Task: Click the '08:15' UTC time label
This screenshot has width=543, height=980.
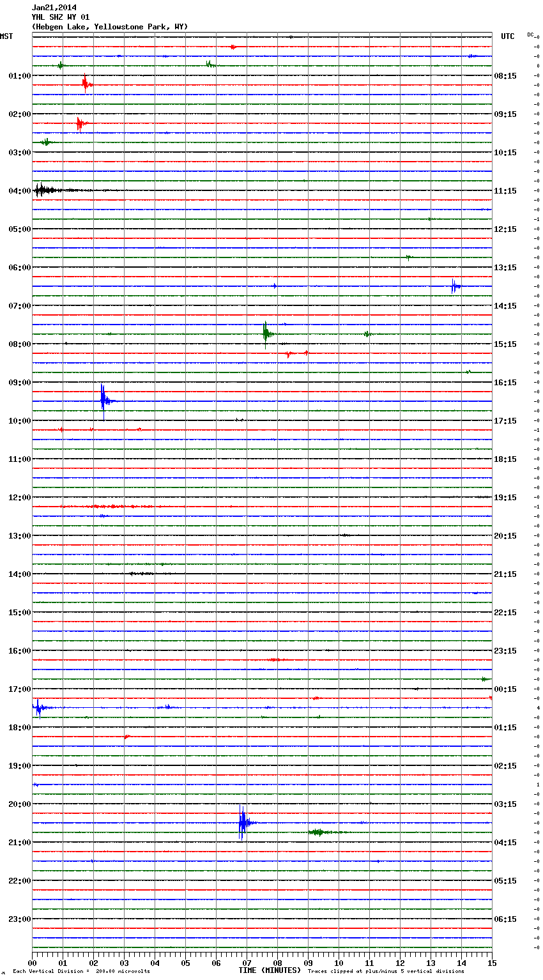Action: (505, 76)
